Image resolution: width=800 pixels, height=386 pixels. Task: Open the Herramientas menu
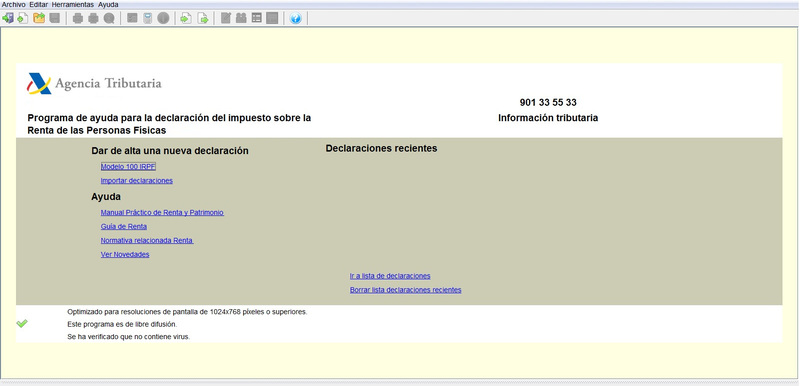coord(72,4)
